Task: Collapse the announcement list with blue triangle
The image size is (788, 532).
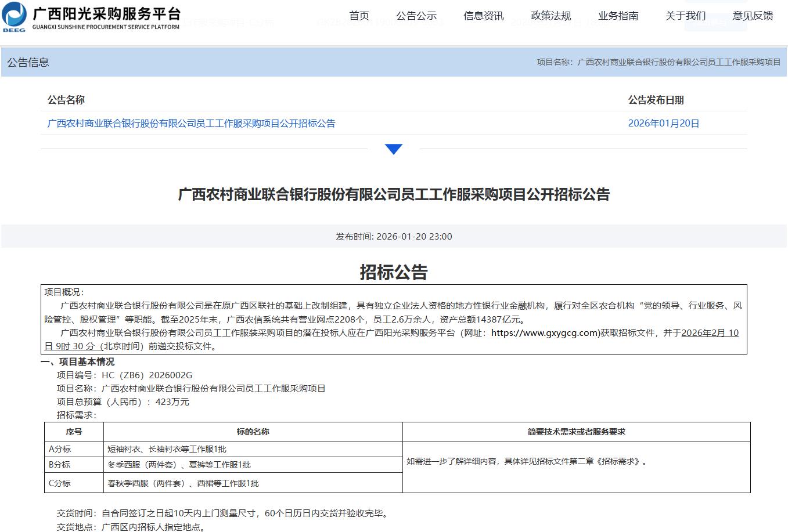Action: tap(393, 149)
